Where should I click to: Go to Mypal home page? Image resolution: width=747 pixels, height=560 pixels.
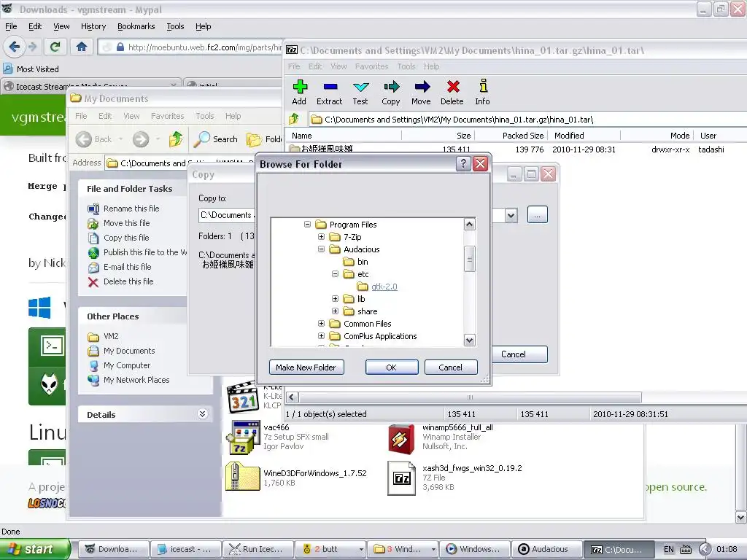pyautogui.click(x=82, y=47)
